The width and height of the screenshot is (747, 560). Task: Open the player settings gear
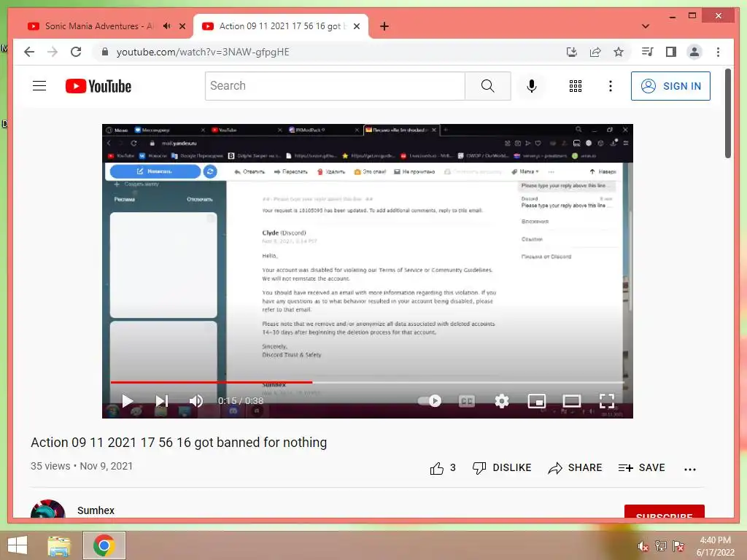[502, 401]
